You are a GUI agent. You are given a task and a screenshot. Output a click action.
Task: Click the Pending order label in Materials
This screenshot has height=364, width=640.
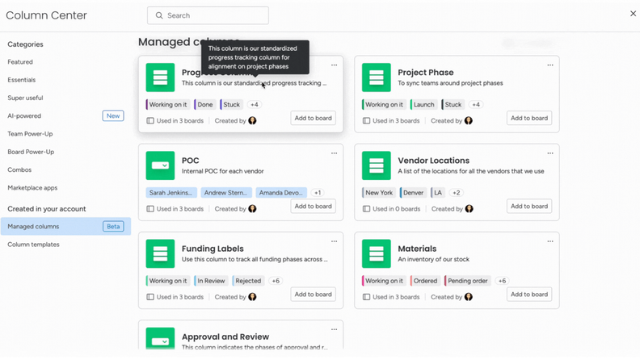tap(467, 280)
